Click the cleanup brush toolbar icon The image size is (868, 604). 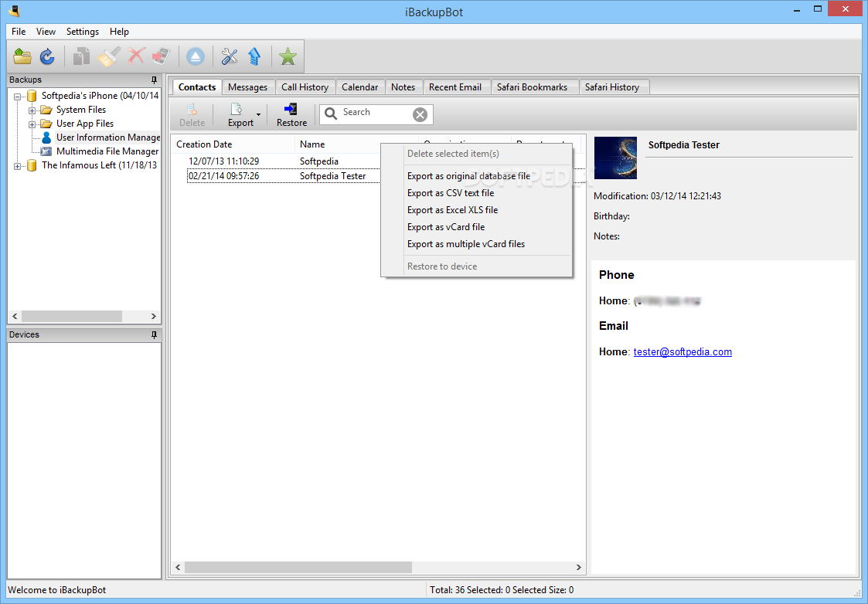pyautogui.click(x=109, y=56)
